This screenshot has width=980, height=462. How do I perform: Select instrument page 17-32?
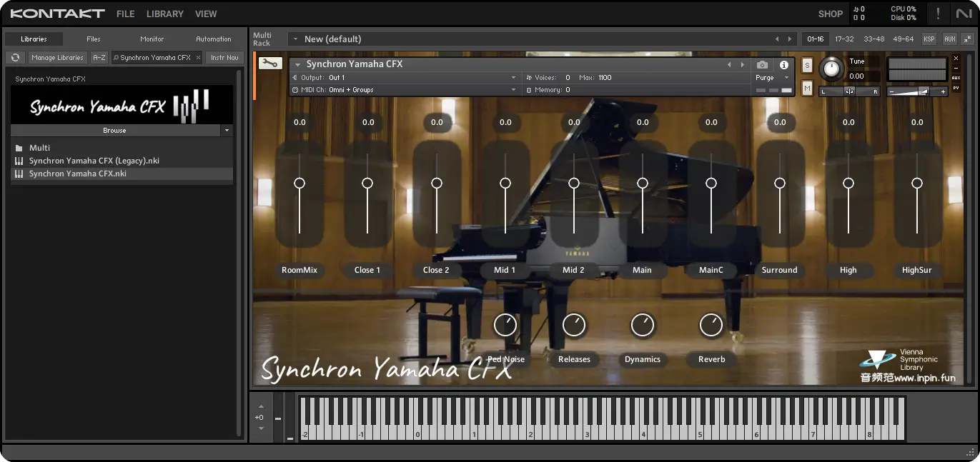[844, 39]
